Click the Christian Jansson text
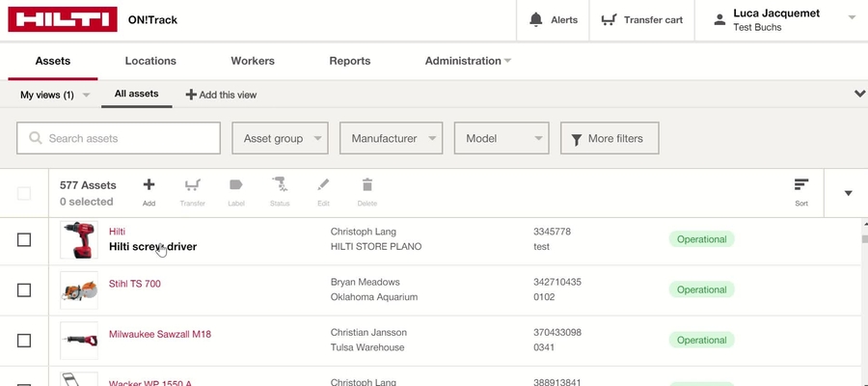 [x=368, y=332]
